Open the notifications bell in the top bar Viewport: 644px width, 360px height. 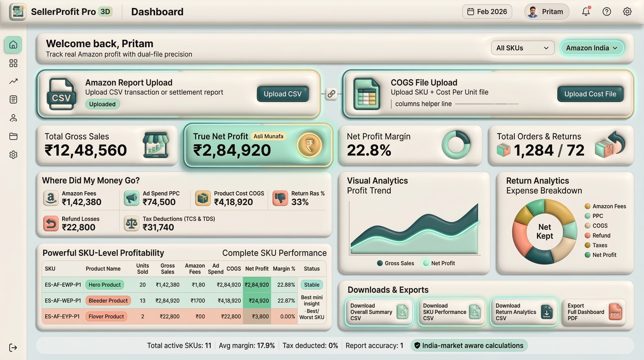(586, 11)
